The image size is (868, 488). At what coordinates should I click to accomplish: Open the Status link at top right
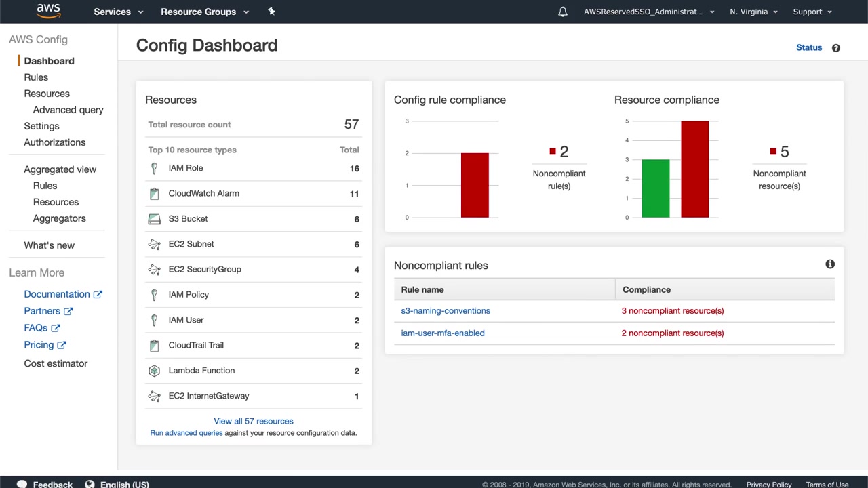[808, 47]
